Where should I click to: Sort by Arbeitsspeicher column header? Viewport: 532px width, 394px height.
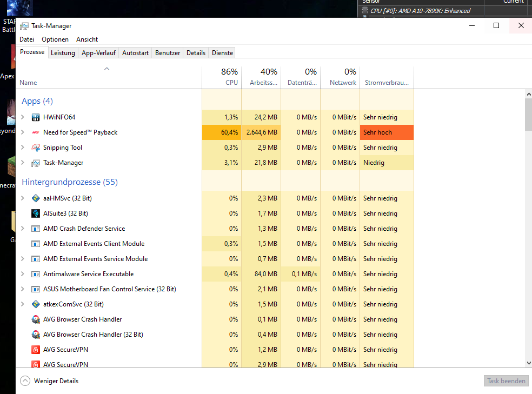click(261, 77)
